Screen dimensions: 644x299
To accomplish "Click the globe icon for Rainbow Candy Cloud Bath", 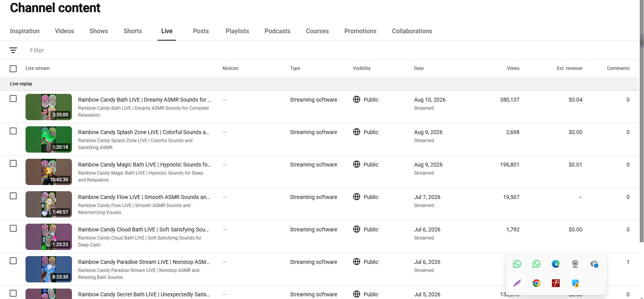I will 357,229.
